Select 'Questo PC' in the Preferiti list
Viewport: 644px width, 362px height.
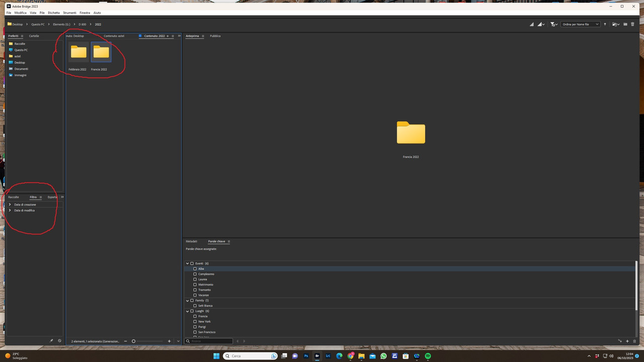coord(21,50)
